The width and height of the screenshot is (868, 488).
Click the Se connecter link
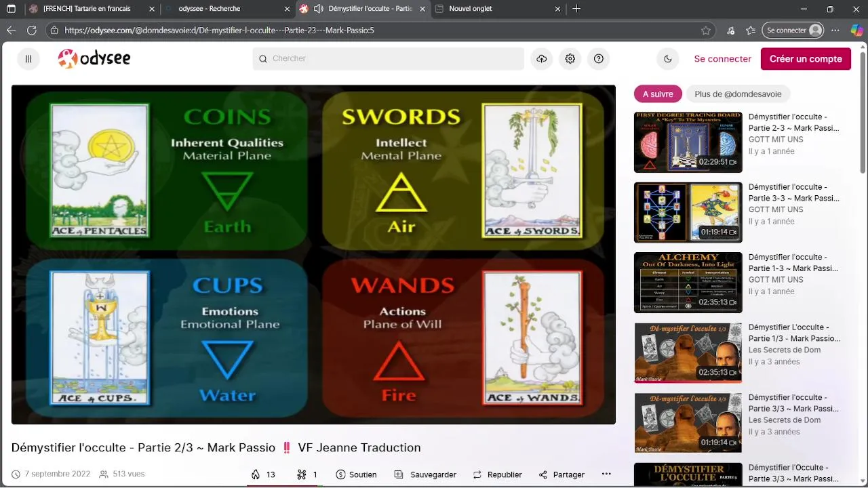point(722,59)
